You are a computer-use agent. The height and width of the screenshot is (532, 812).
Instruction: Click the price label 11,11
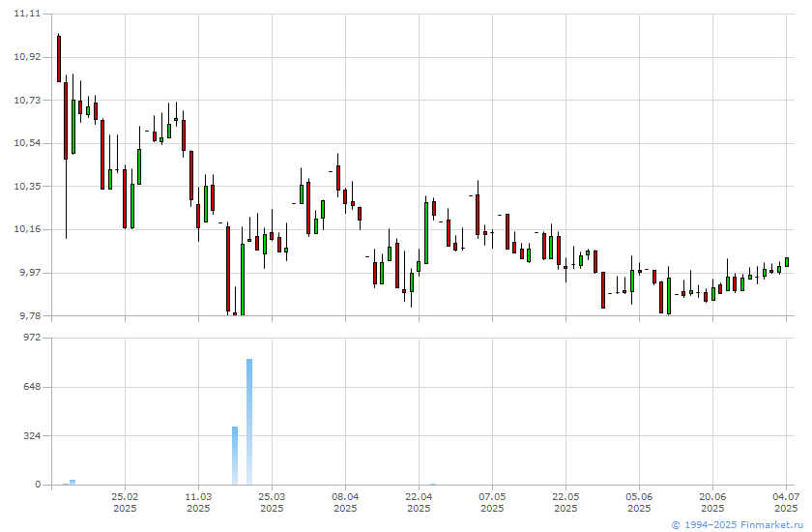click(27, 14)
